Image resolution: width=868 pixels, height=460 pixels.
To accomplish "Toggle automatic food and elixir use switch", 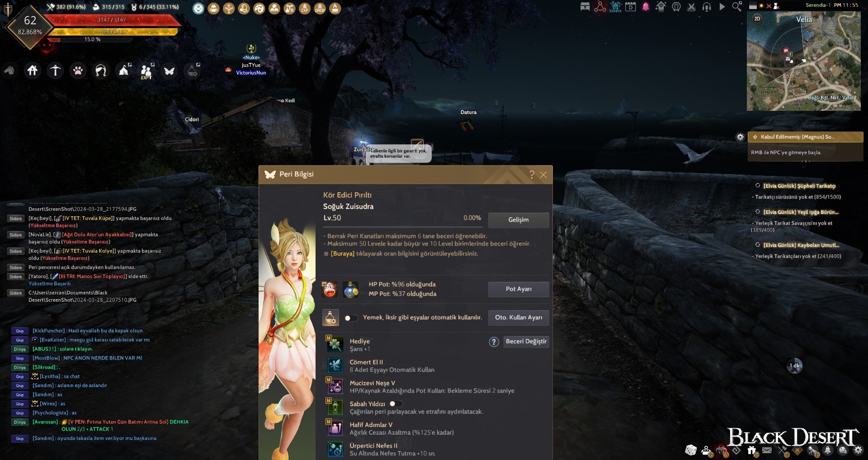I will click(351, 318).
